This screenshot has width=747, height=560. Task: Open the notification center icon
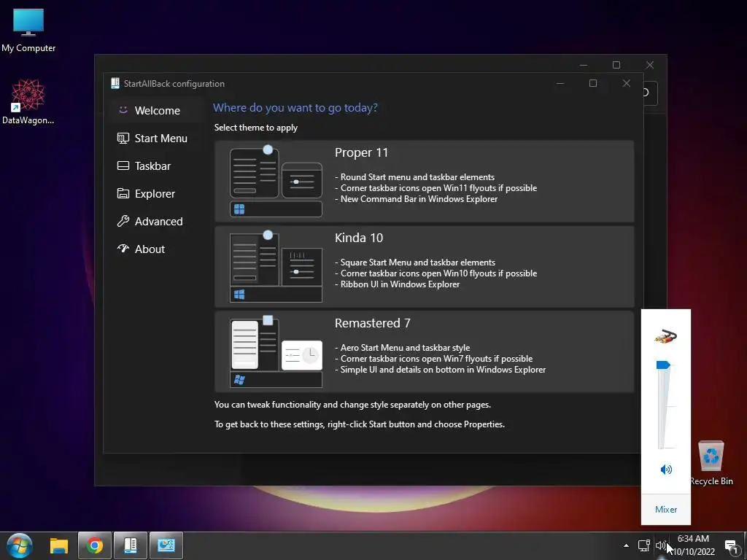tap(731, 546)
